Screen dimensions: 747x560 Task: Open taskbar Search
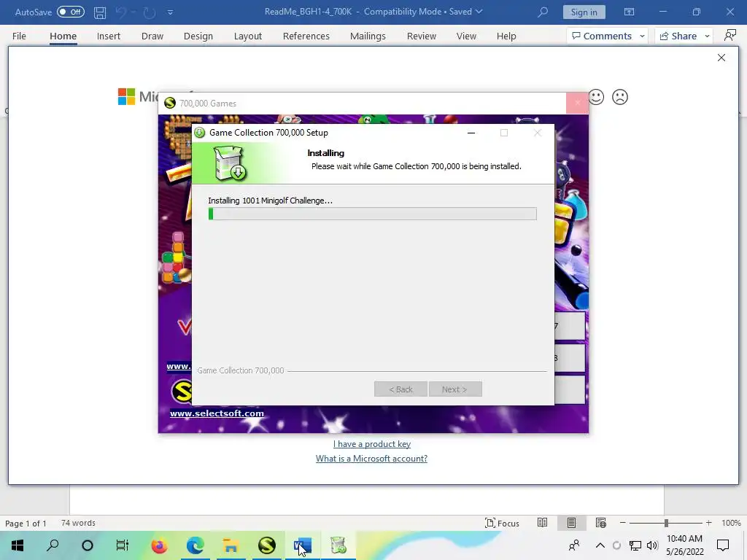(53, 545)
